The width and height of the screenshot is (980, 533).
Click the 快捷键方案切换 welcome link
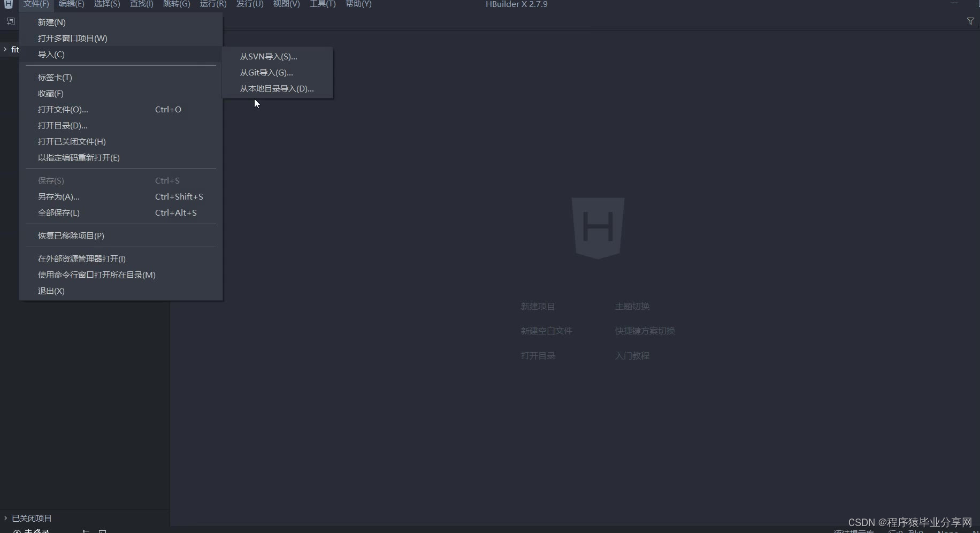pyautogui.click(x=645, y=331)
